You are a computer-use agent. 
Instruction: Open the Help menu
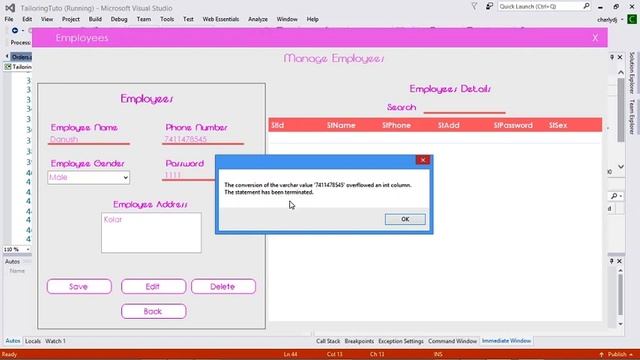(312, 19)
